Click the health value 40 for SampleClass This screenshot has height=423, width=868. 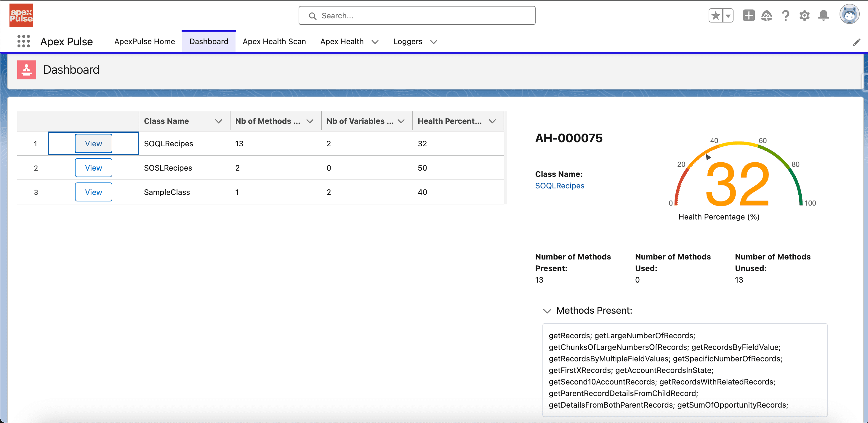pos(422,192)
